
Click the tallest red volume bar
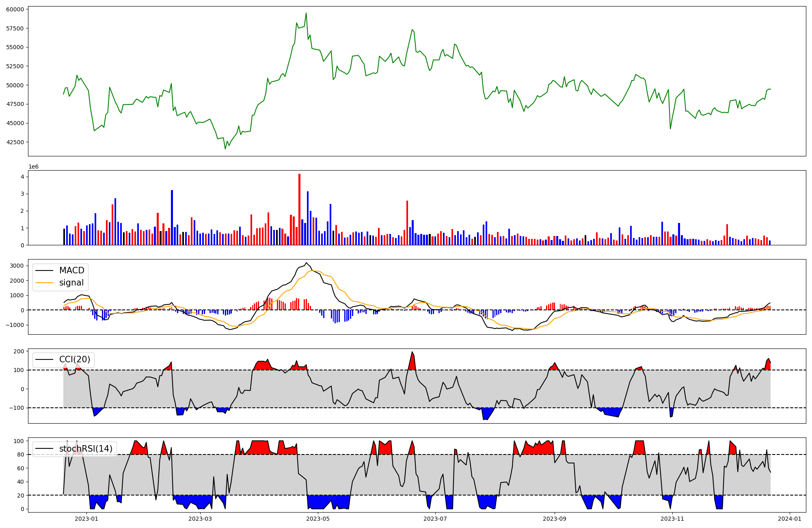[x=299, y=209]
